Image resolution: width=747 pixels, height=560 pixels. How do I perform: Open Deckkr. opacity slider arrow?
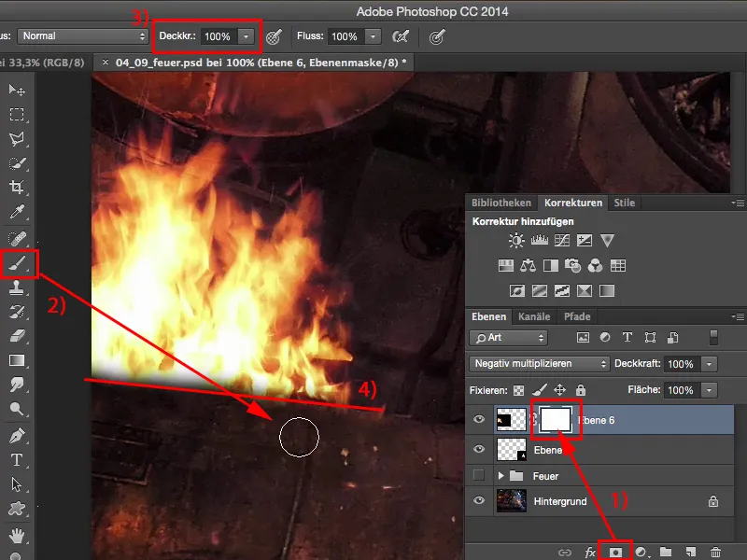coord(246,36)
